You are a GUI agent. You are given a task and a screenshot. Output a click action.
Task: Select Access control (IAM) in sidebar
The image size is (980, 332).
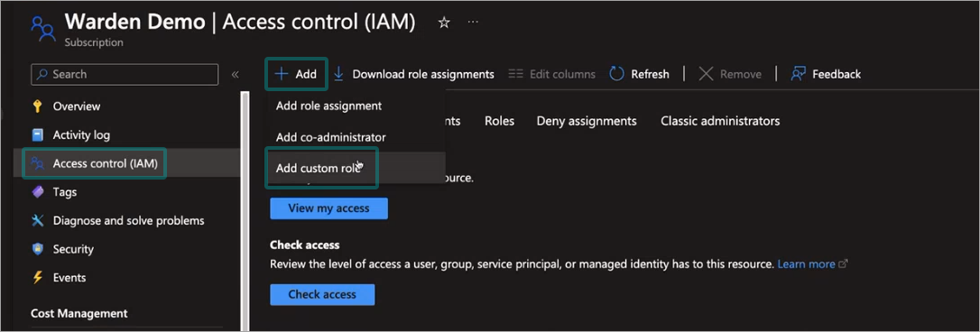pos(105,164)
